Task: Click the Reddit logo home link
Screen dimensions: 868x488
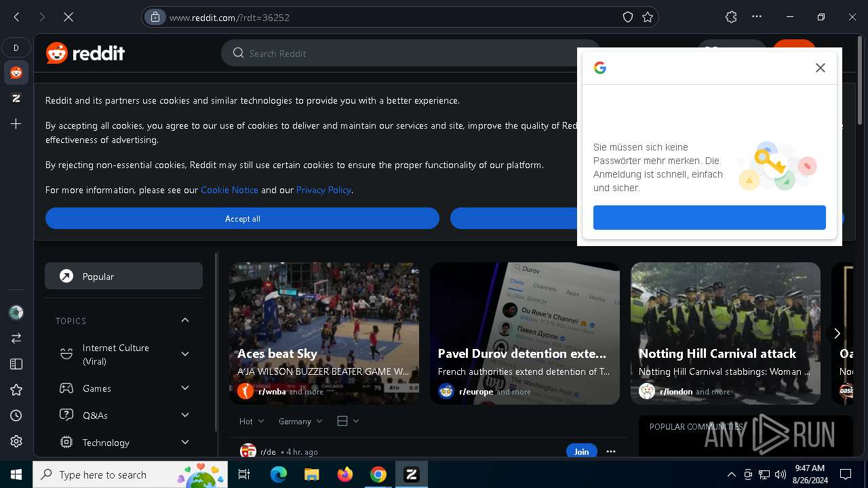Action: click(x=85, y=53)
